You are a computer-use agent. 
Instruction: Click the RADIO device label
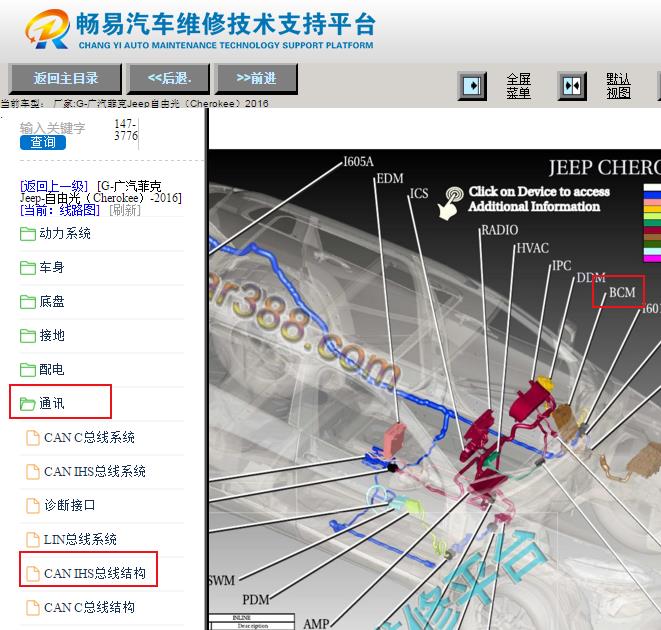tap(500, 230)
